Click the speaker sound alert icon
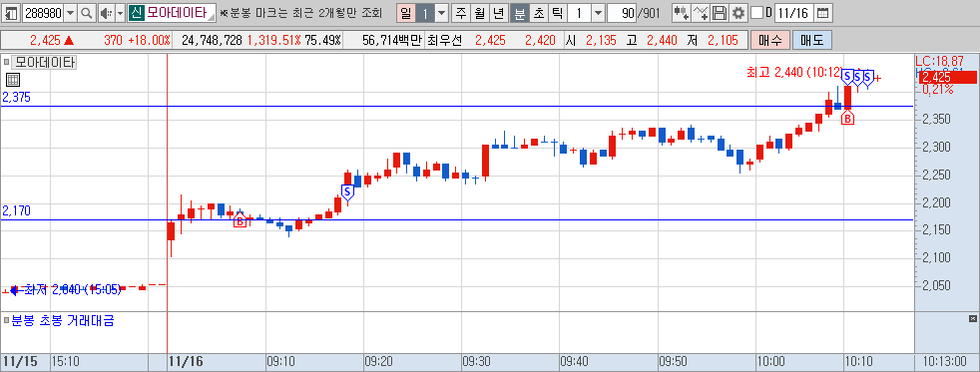This screenshot has height=372, width=980. click(106, 13)
